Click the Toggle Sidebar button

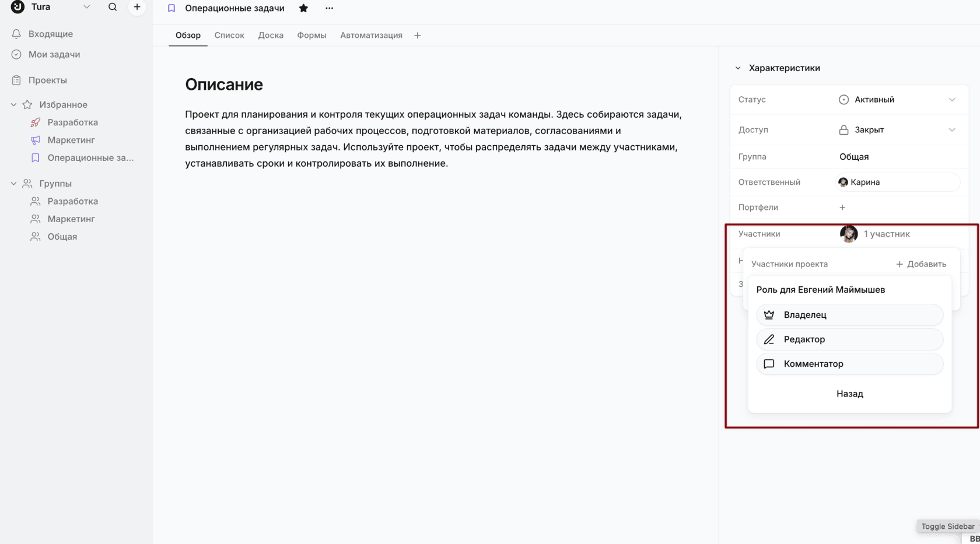(948, 527)
